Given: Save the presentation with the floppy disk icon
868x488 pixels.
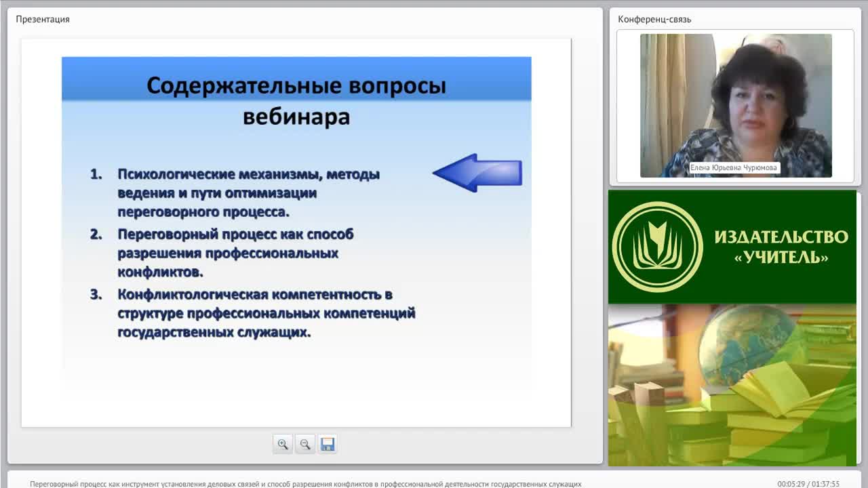Looking at the screenshot, I should point(328,444).
